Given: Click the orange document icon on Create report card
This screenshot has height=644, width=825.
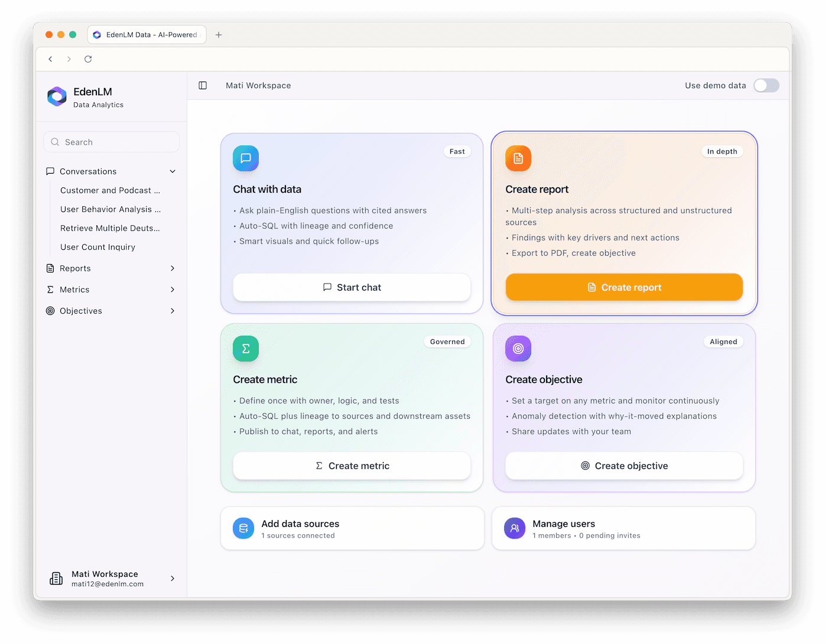Looking at the screenshot, I should pyautogui.click(x=518, y=158).
